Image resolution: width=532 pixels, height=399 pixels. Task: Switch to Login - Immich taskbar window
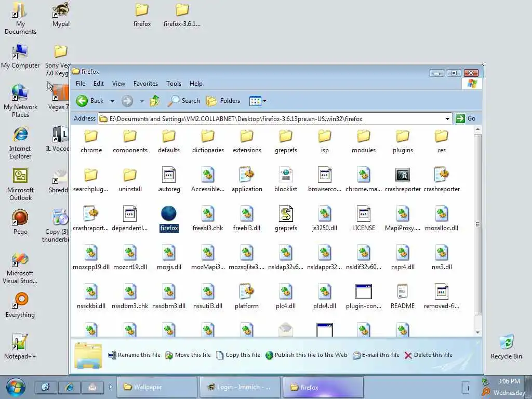(240, 387)
